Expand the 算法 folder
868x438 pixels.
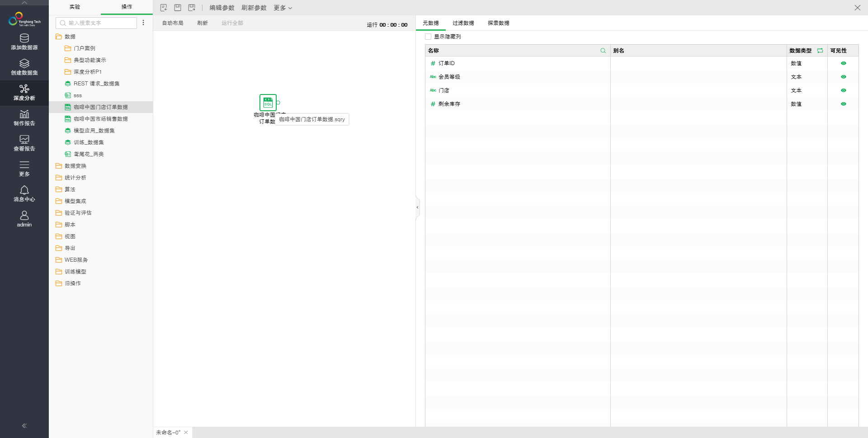coord(59,189)
